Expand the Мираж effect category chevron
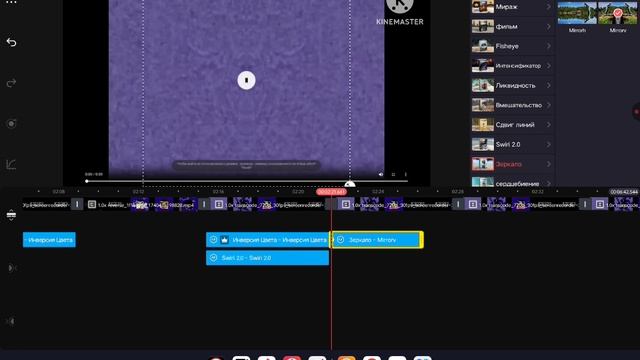Image resolution: width=640 pixels, height=360 pixels. click(x=549, y=7)
